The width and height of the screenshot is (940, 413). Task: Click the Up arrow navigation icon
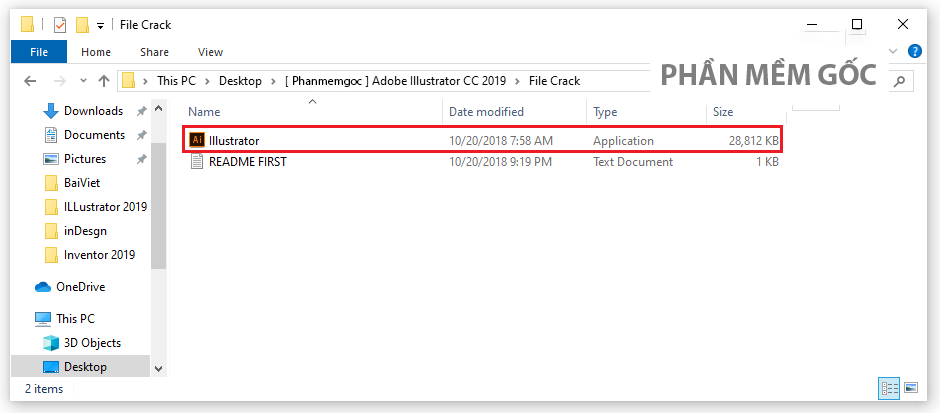pyautogui.click(x=104, y=81)
